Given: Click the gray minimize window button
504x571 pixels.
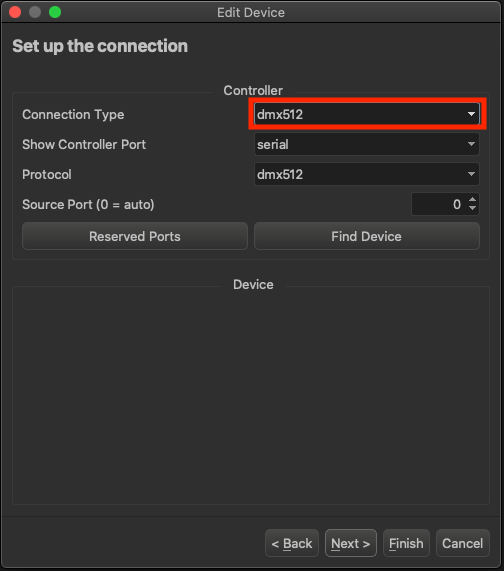Looking at the screenshot, I should pyautogui.click(x=35, y=12).
